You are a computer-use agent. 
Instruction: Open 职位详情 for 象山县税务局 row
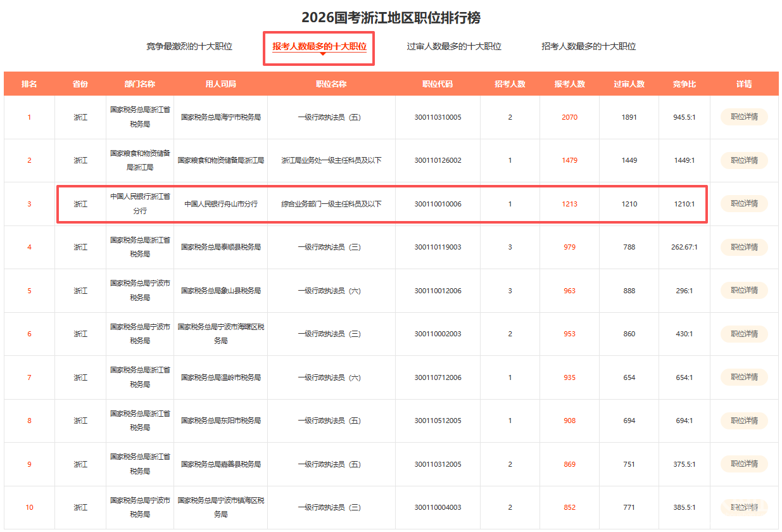click(x=744, y=291)
